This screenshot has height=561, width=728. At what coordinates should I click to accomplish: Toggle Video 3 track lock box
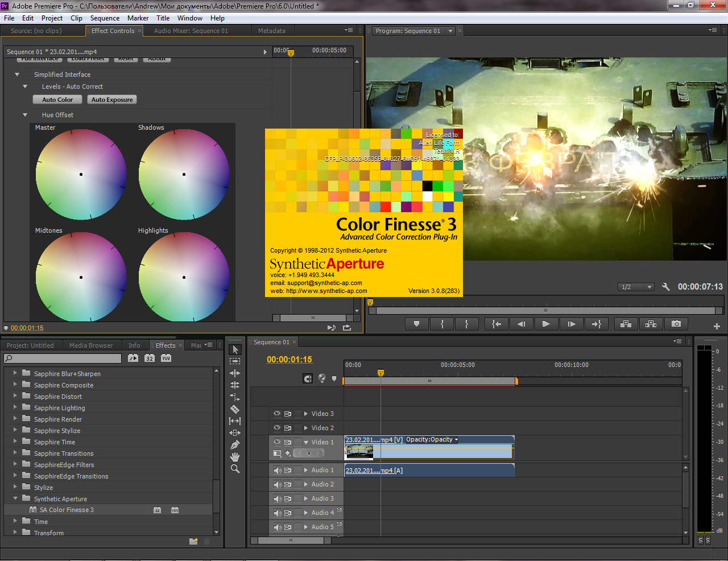pos(298,414)
